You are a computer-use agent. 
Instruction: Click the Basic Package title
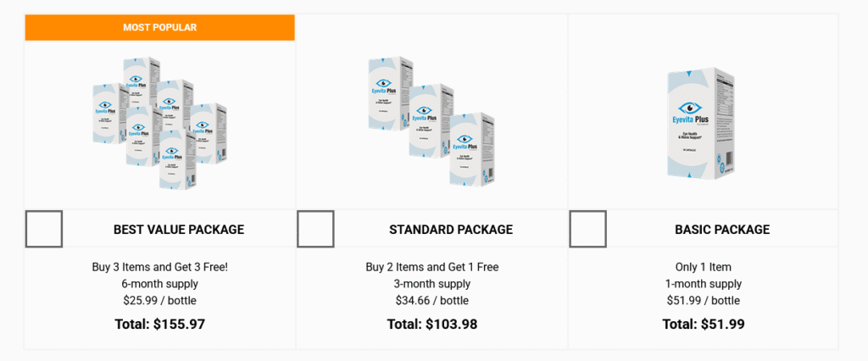click(722, 230)
